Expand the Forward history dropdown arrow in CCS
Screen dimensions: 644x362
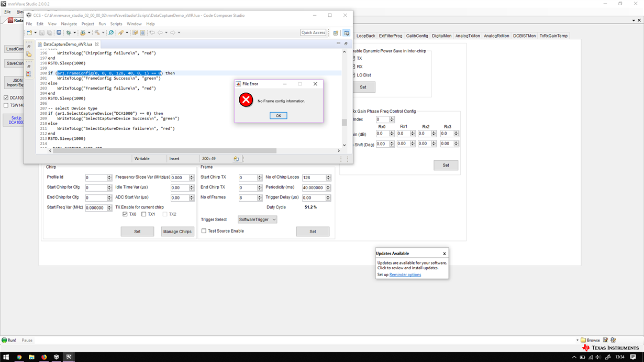pos(179,32)
